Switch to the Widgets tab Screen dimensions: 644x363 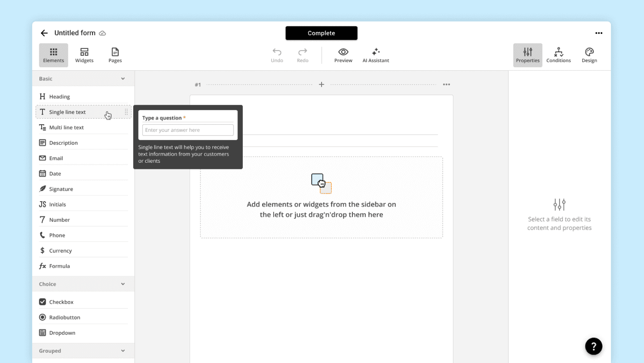coord(84,55)
